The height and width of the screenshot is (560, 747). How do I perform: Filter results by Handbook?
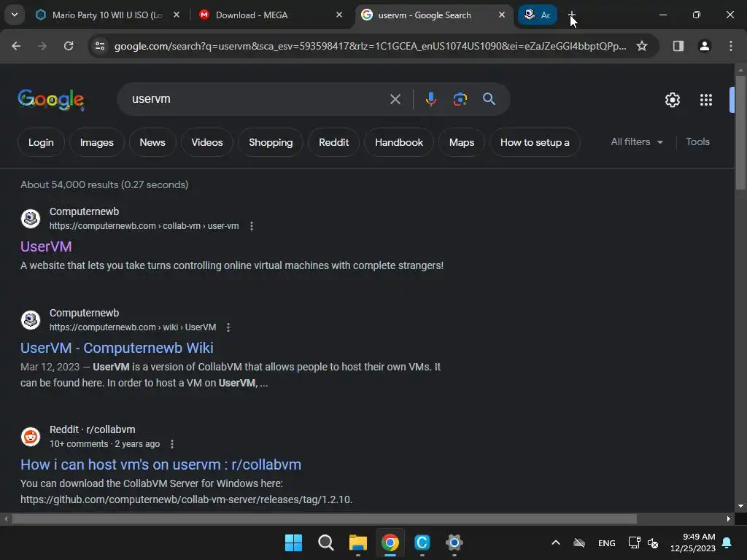click(399, 142)
